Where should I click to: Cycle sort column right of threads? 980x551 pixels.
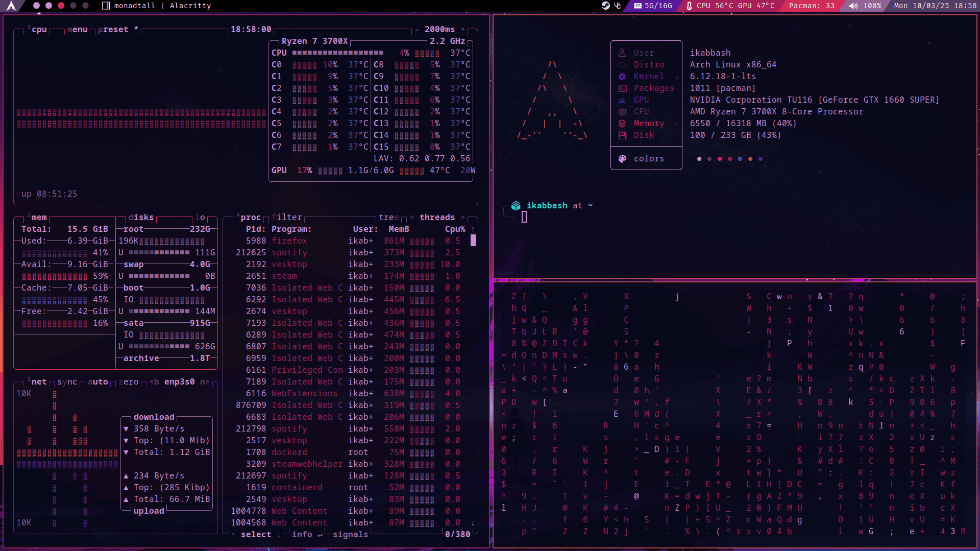click(463, 218)
